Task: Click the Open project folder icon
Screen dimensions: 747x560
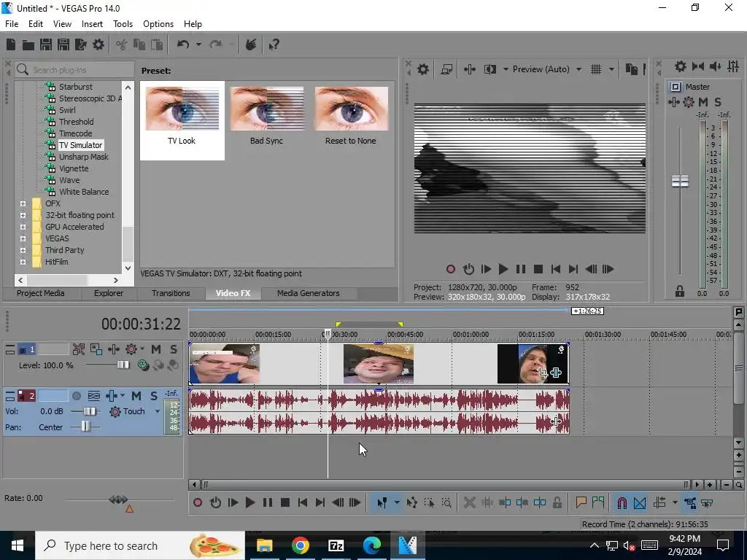Action: click(28, 44)
